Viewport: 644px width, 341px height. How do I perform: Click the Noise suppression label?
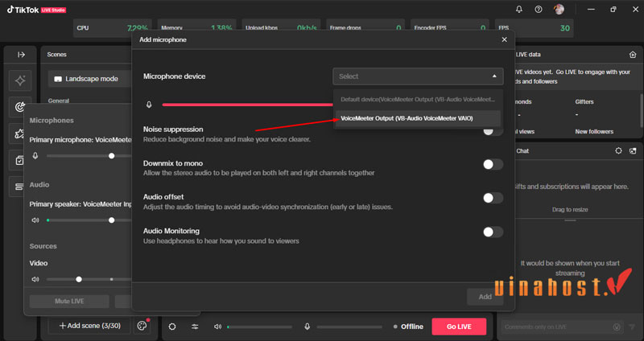click(173, 129)
